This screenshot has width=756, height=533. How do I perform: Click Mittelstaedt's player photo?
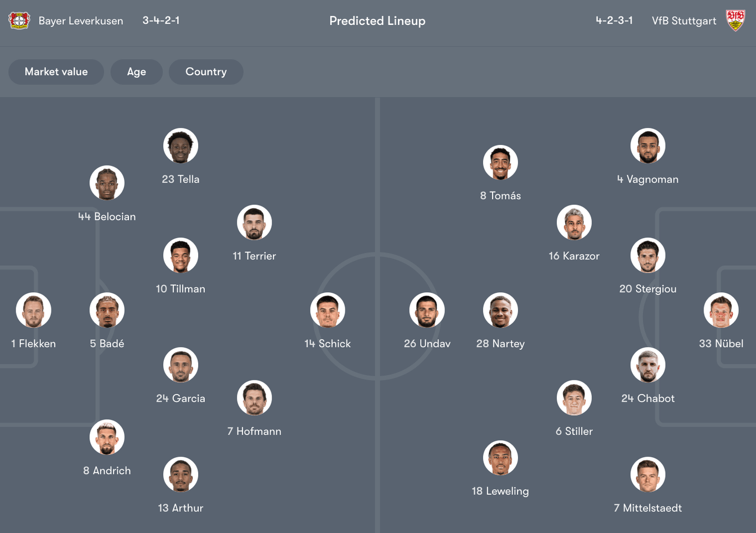(x=648, y=474)
